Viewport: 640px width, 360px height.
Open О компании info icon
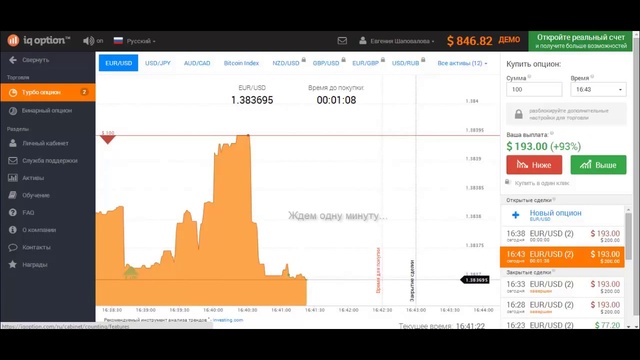pyautogui.click(x=13, y=230)
